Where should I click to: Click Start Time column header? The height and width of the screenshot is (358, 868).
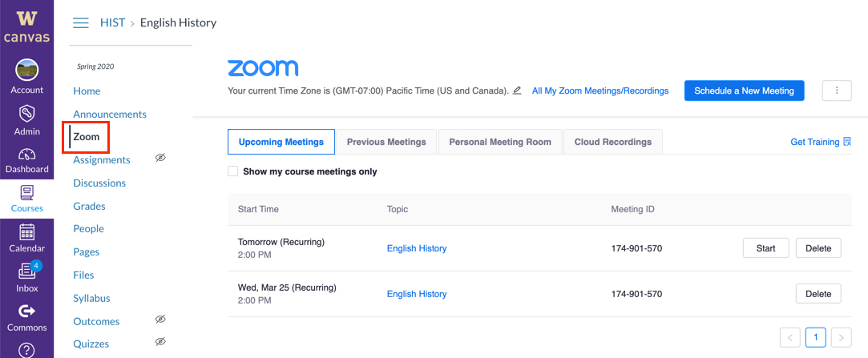tap(258, 209)
